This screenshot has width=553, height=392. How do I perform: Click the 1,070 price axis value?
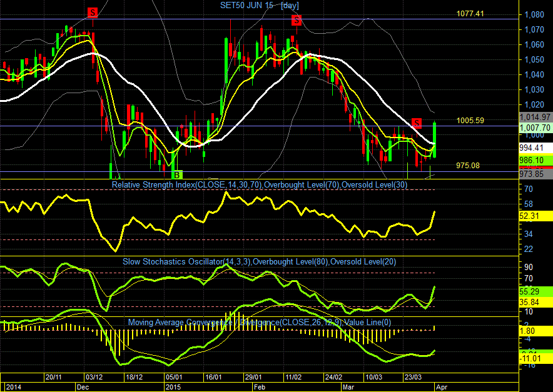(x=534, y=29)
